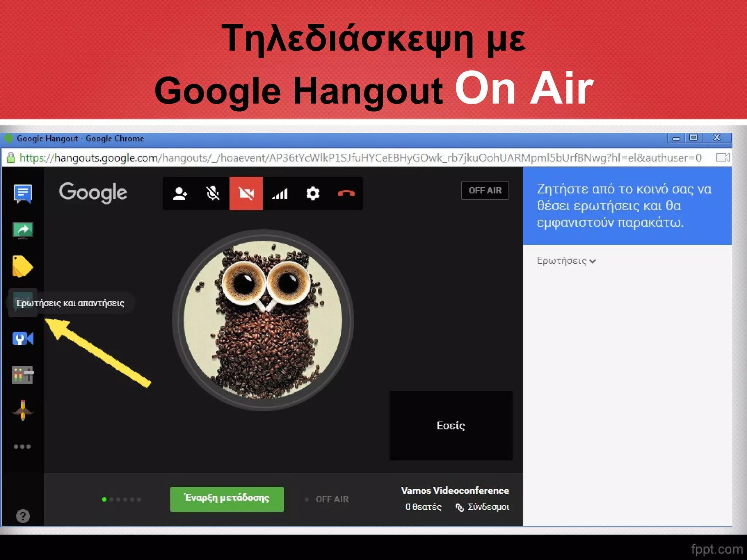Open the chat sidebar icon
747x560 pixels.
pyautogui.click(x=23, y=194)
